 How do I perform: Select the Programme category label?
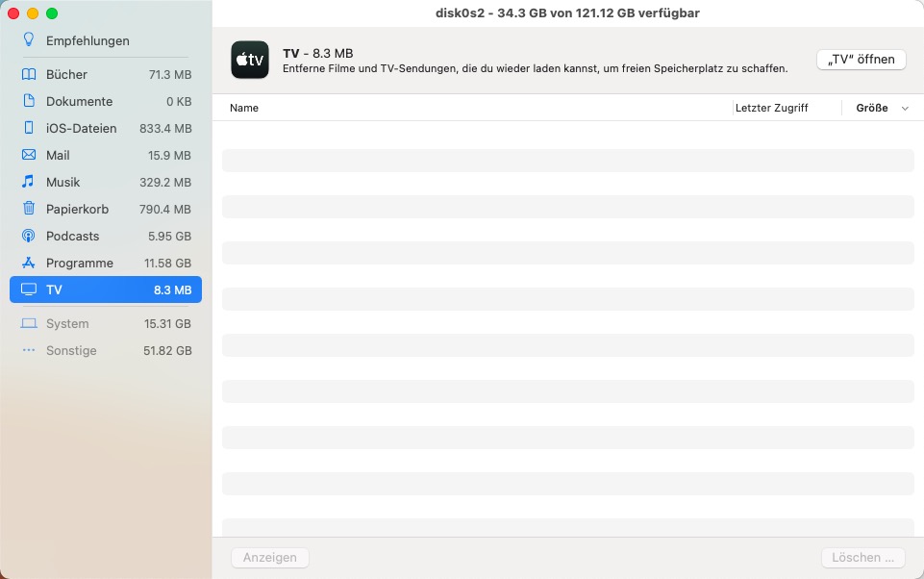(80, 263)
